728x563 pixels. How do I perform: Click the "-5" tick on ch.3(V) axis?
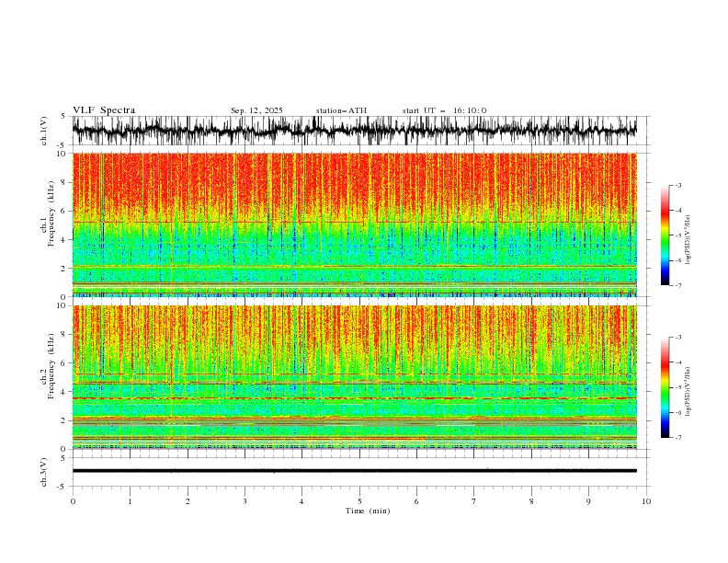coord(62,487)
